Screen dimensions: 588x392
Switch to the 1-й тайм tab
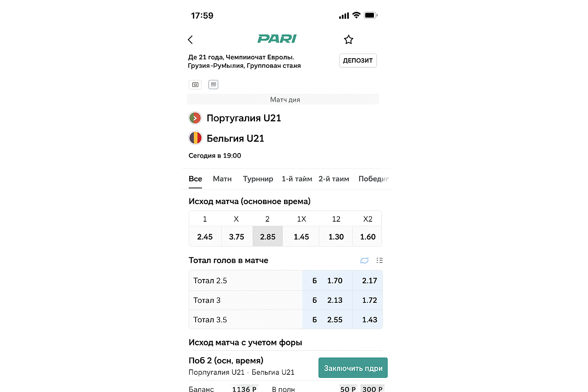[297, 179]
